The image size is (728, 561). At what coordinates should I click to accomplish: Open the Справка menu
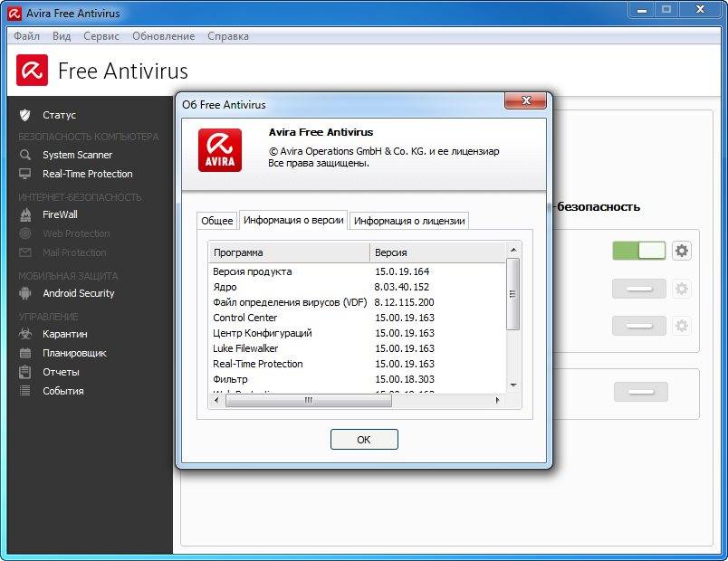pyautogui.click(x=228, y=36)
